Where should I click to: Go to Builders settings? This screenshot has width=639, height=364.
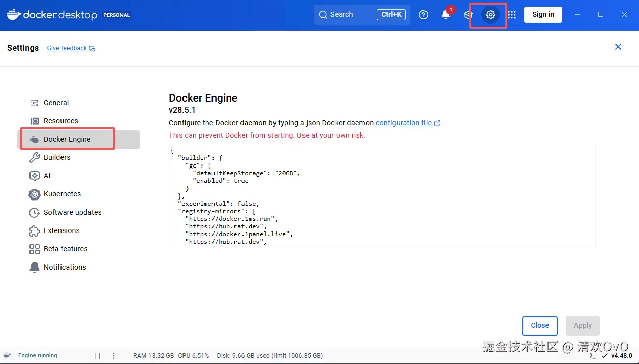click(x=57, y=157)
